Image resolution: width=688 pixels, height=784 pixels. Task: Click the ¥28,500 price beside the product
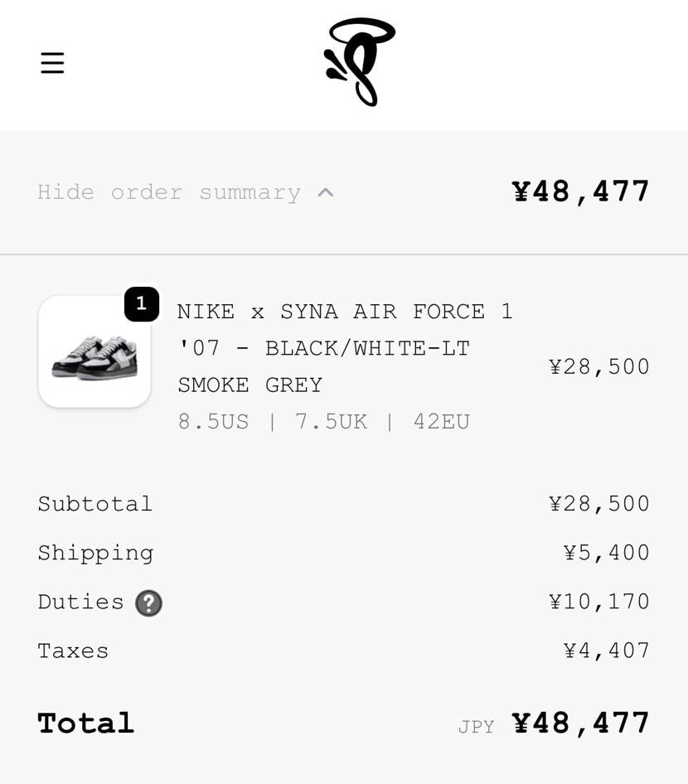coord(599,366)
